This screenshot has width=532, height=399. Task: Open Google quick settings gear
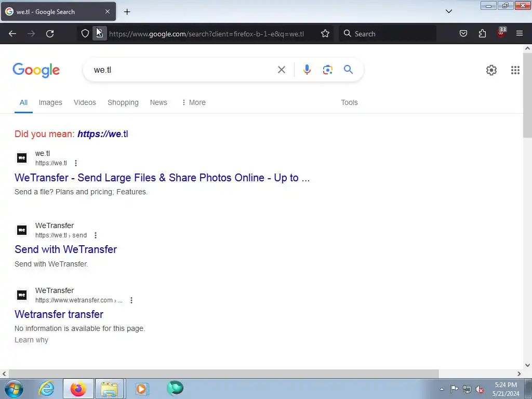point(491,70)
